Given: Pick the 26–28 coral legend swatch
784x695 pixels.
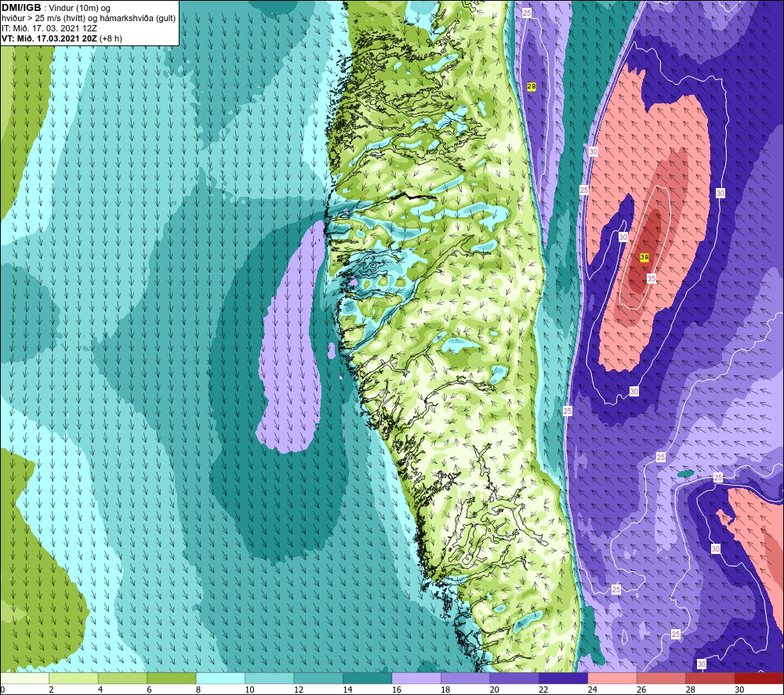Looking at the screenshot, I should tap(662, 679).
